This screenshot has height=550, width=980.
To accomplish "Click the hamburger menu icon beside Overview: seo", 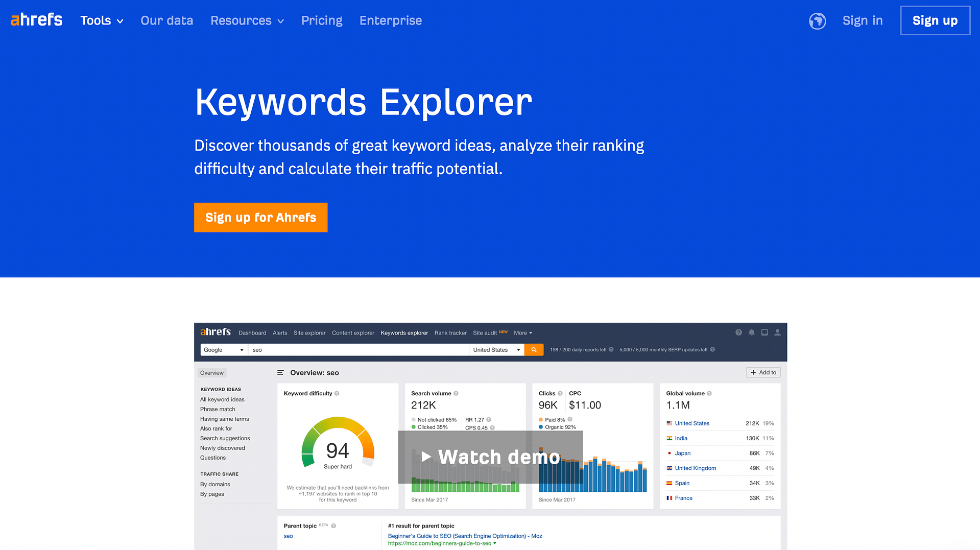I will (280, 373).
